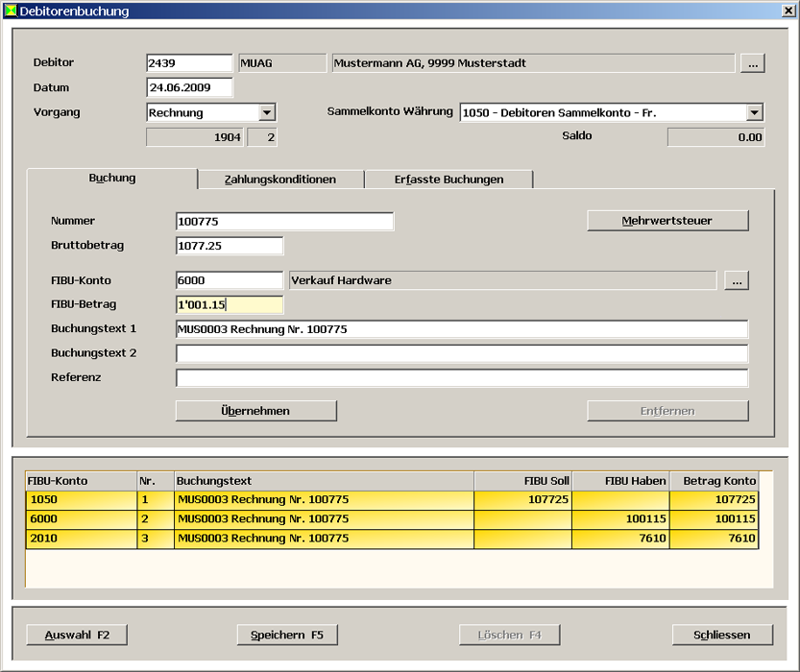The width and height of the screenshot is (800, 672).
Task: Open FIBU-Konto lookup ellipsis button
Action: [x=737, y=281]
